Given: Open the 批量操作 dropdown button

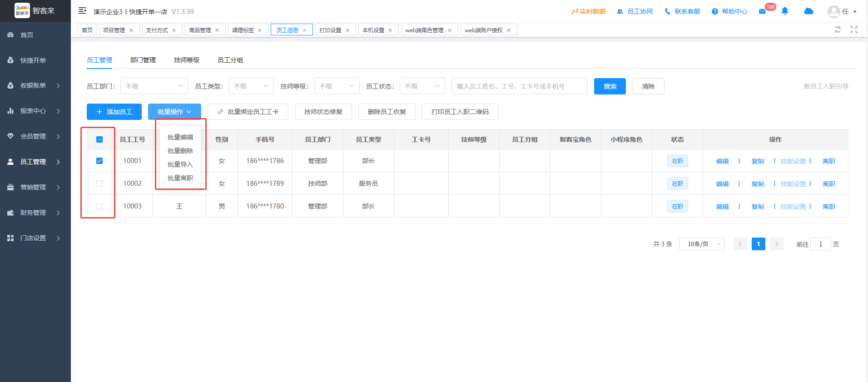Looking at the screenshot, I should click(x=174, y=112).
